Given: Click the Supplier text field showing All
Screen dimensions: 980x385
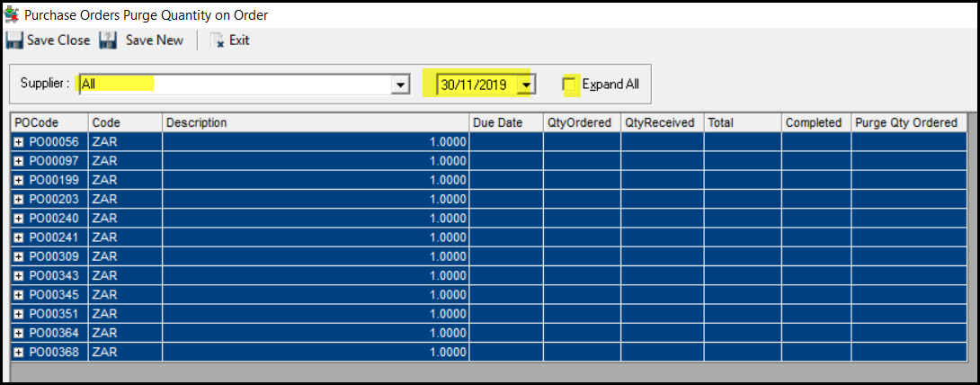Looking at the screenshot, I should [234, 85].
